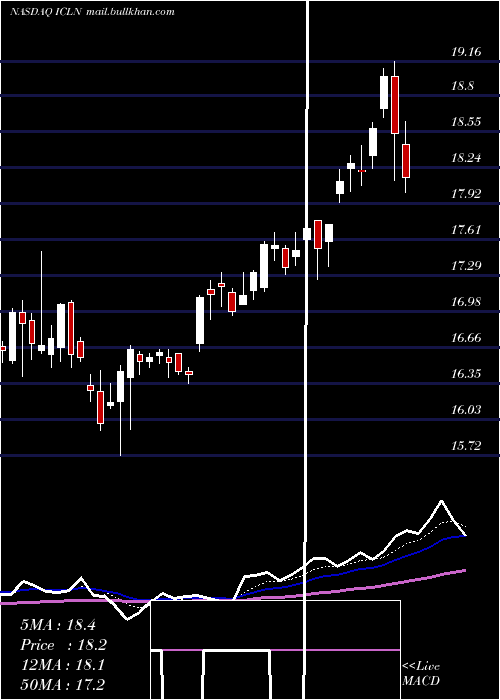Click the <<Live MACD label
Viewport: 500px width, 700px height.
(x=421, y=673)
